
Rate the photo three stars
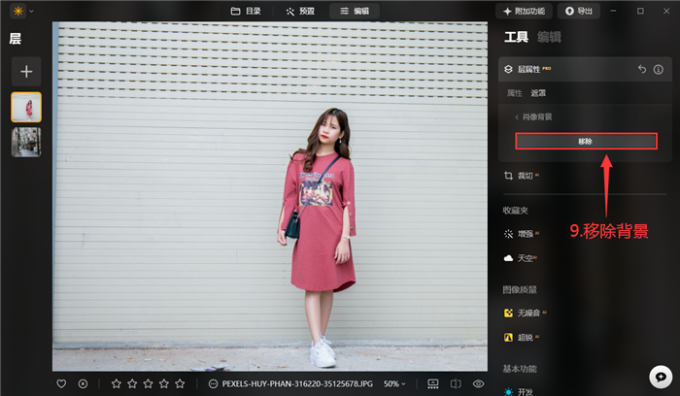point(148,384)
